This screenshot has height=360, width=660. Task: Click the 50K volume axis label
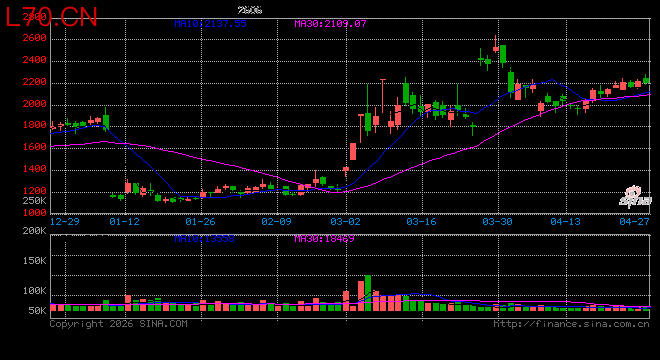(x=37, y=311)
